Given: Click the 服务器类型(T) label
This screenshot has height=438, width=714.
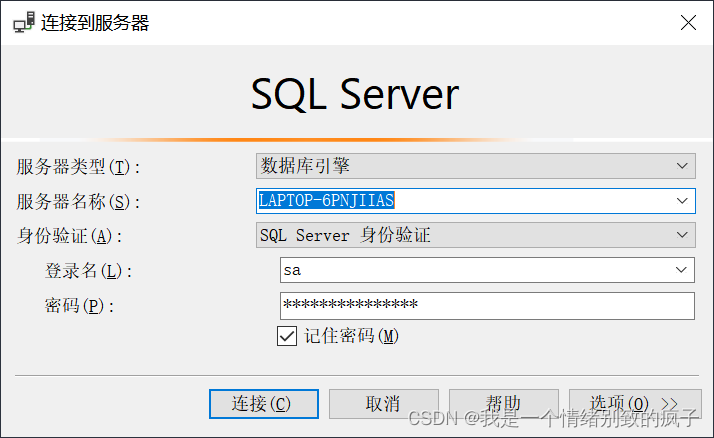Looking at the screenshot, I should coord(78,166).
